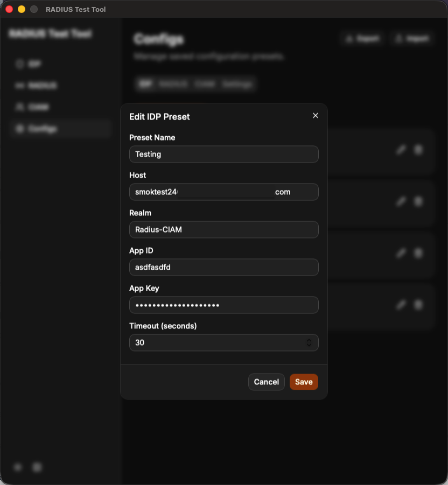Click the Host label
This screenshot has width=448, height=485.
tap(137, 175)
